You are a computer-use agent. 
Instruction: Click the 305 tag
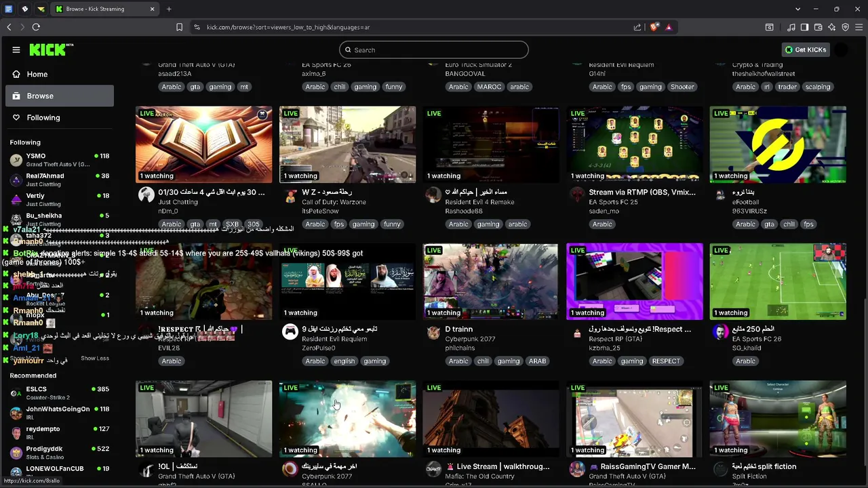coord(254,224)
